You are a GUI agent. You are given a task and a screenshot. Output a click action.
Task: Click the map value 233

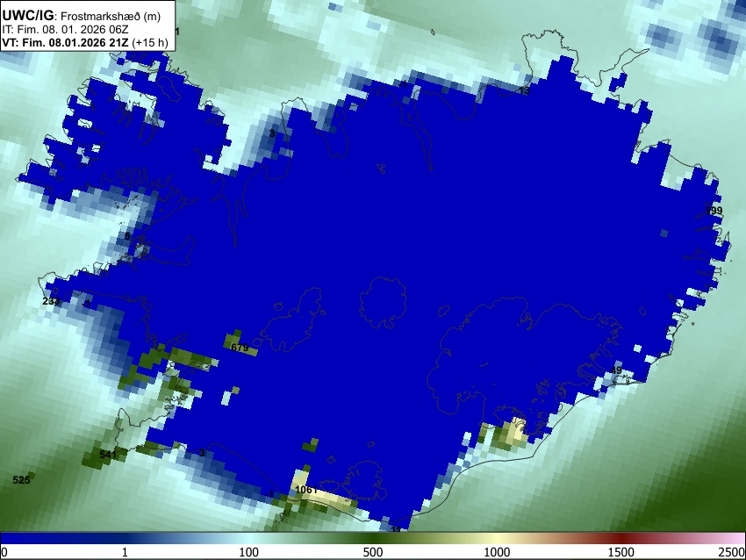52,301
